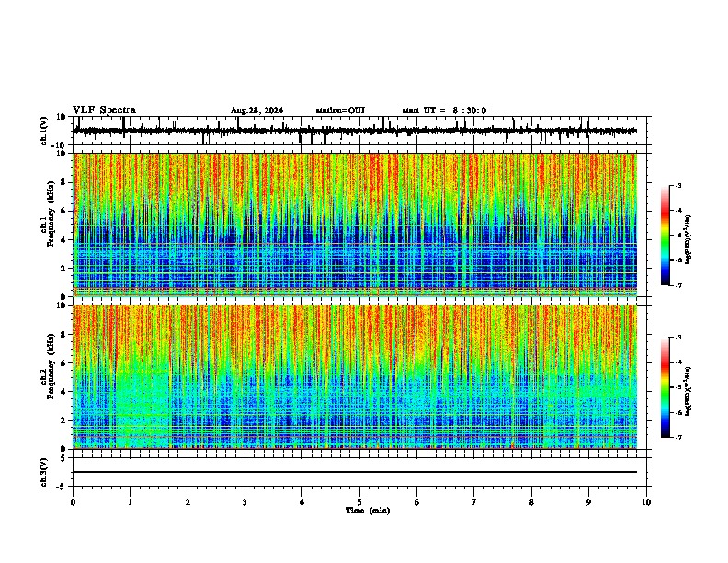Click the ch.2 spectrogram plot area

click(x=355, y=377)
